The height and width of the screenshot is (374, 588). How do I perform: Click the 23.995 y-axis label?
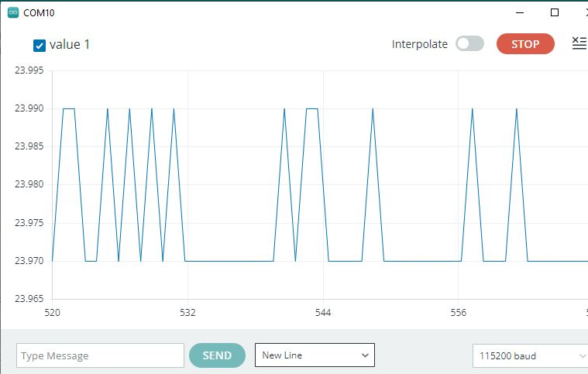pos(29,70)
